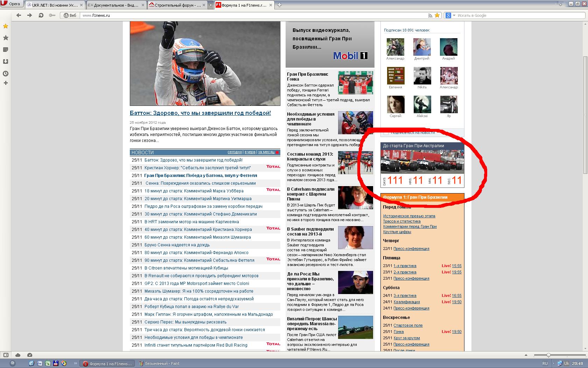Open headline Баттон: Здорово, что мы завершили год победой
This screenshot has width=588, height=368.
(x=200, y=113)
